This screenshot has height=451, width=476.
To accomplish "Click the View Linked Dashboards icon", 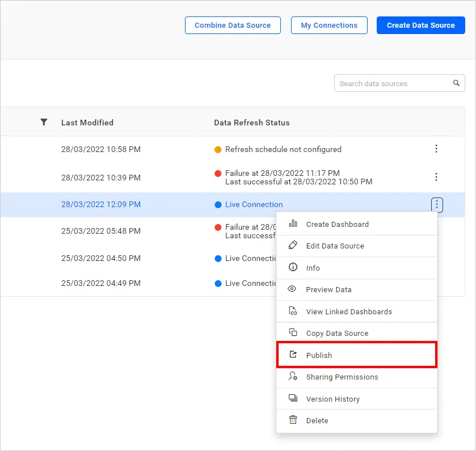I will point(293,311).
